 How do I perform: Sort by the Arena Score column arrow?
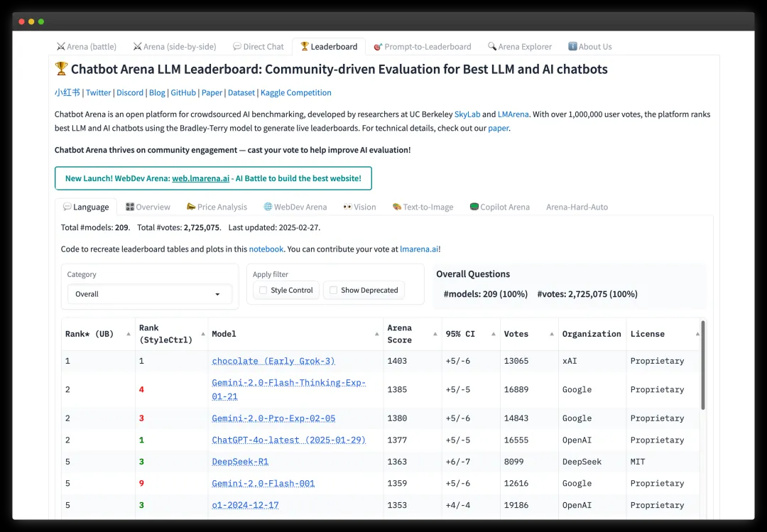[435, 334]
